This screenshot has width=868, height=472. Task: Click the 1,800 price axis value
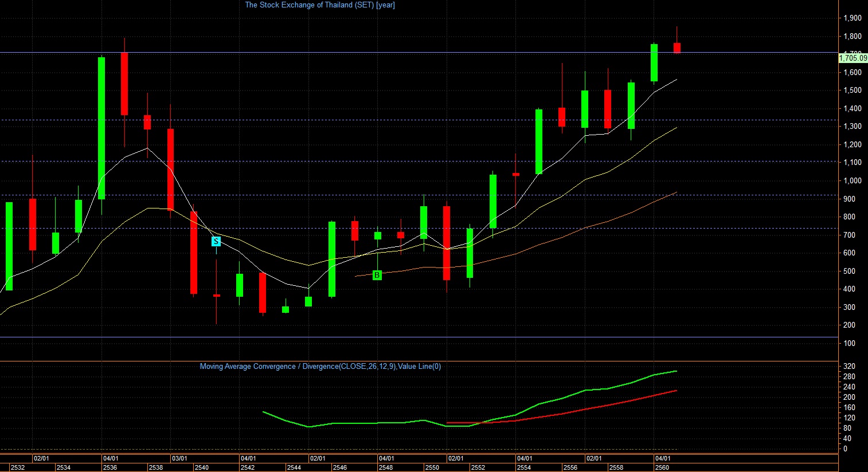coord(853,37)
